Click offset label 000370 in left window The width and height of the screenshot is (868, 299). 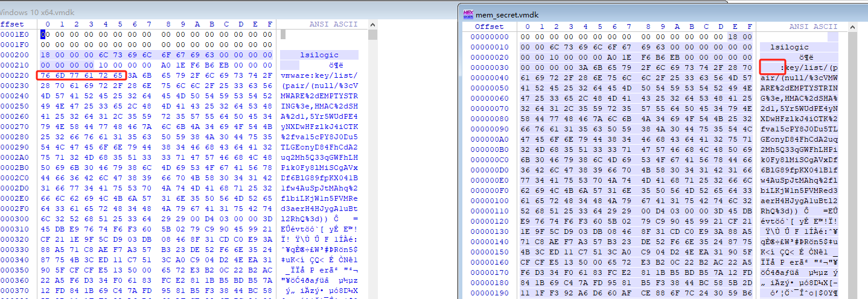click(x=14, y=291)
